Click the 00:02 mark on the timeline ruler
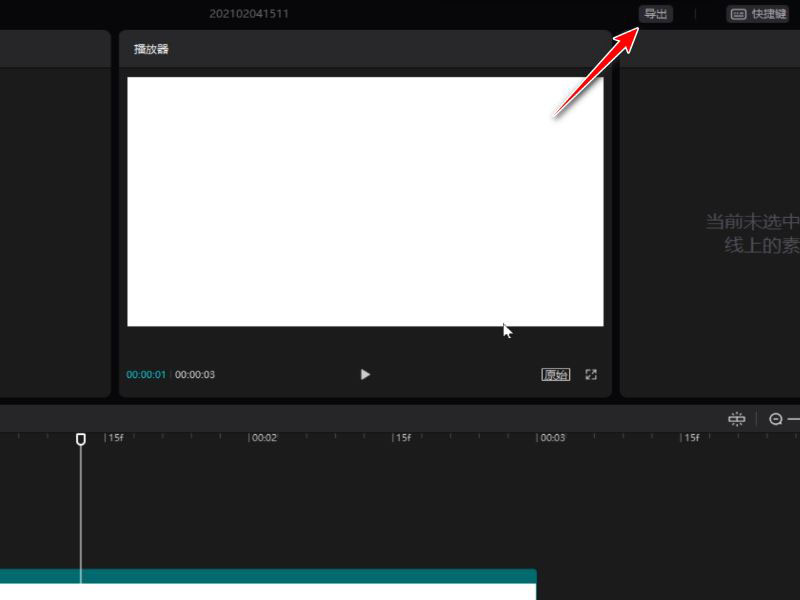 (264, 437)
